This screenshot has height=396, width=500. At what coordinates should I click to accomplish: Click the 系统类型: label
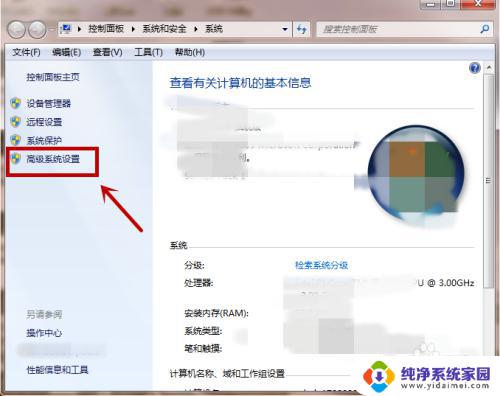(203, 331)
